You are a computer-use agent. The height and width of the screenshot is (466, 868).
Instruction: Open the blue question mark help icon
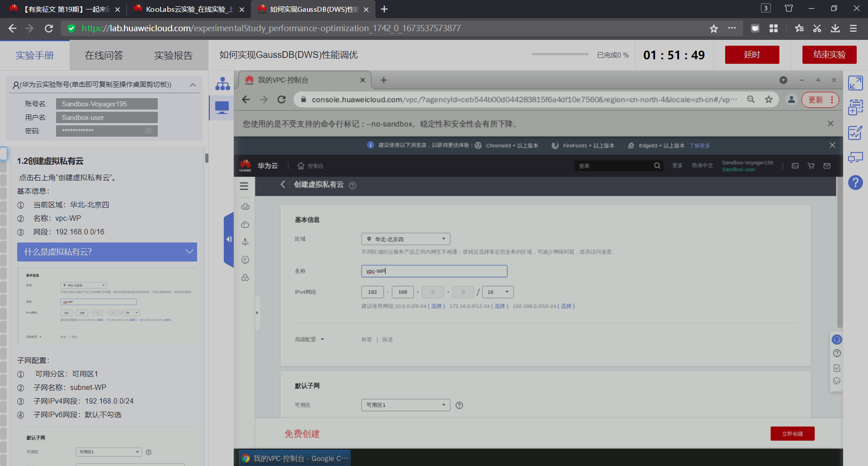point(855,183)
